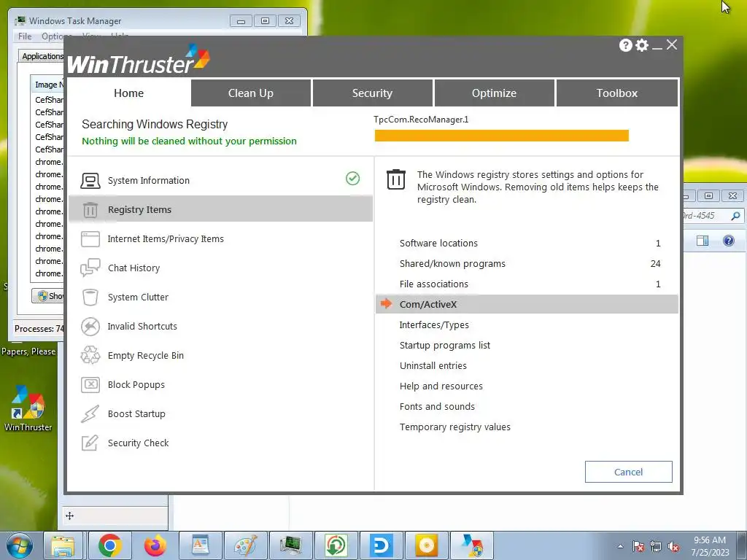Launch Google Chrome from the taskbar
Screen dimensions: 747x560
[x=110, y=545]
